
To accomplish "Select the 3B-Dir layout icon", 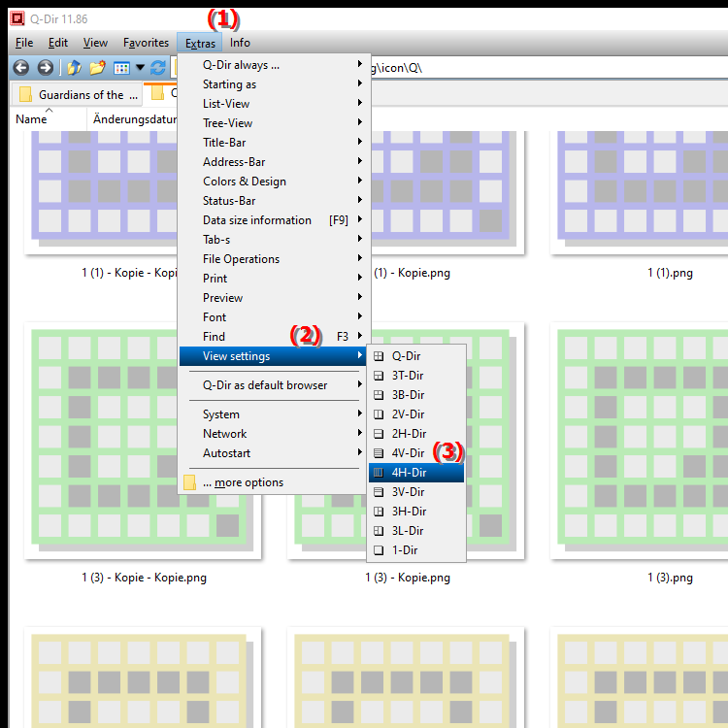I will point(379,395).
